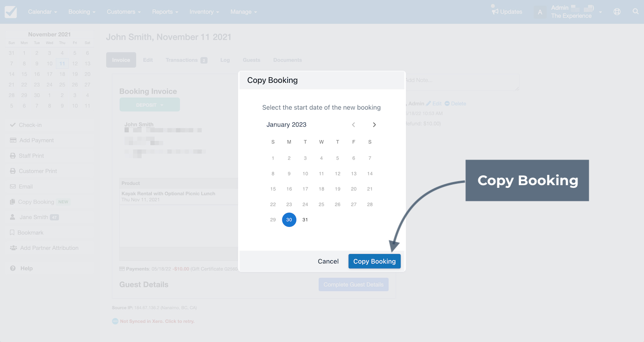
Task: Open the search magnifier icon
Action: pyautogui.click(x=635, y=12)
